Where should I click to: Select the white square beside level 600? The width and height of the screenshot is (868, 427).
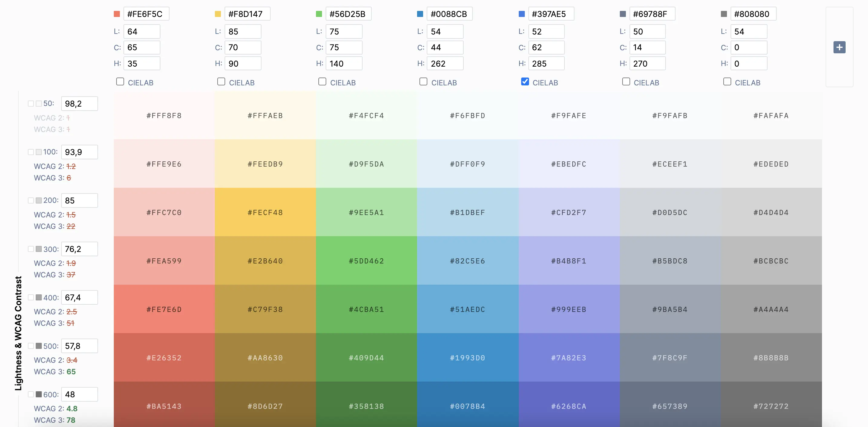(31, 394)
